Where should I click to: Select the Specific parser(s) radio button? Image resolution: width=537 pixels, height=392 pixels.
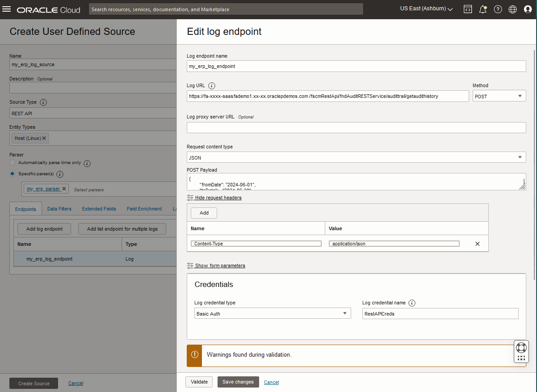coord(13,174)
